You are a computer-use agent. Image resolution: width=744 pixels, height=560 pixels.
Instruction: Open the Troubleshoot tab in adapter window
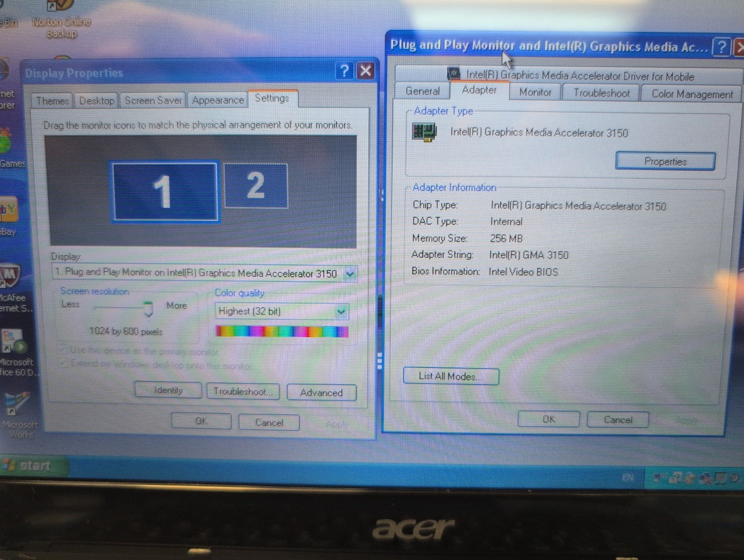click(x=601, y=93)
